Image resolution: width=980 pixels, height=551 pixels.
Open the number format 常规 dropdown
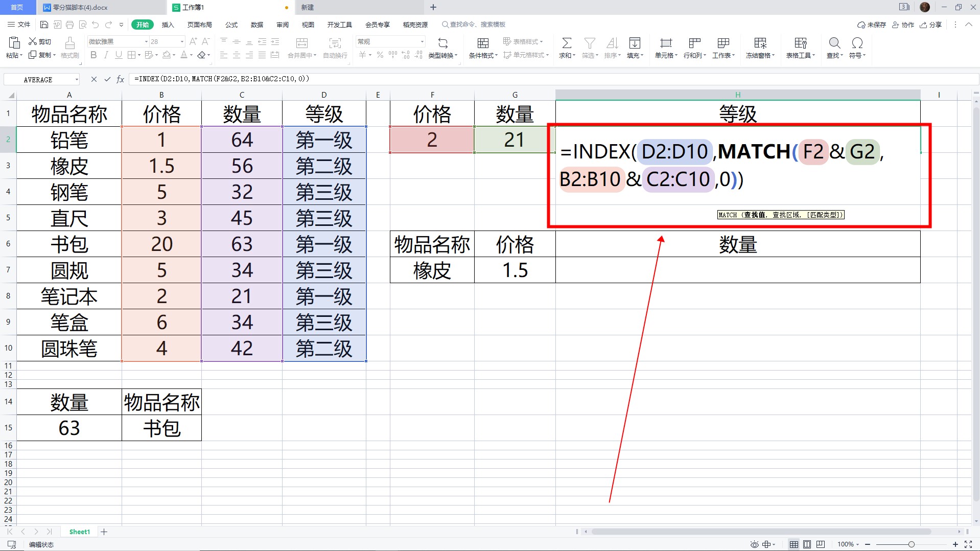click(x=422, y=41)
